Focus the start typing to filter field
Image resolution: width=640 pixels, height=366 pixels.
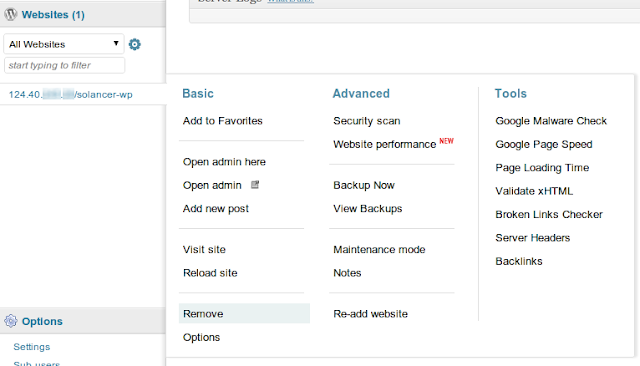[64, 65]
